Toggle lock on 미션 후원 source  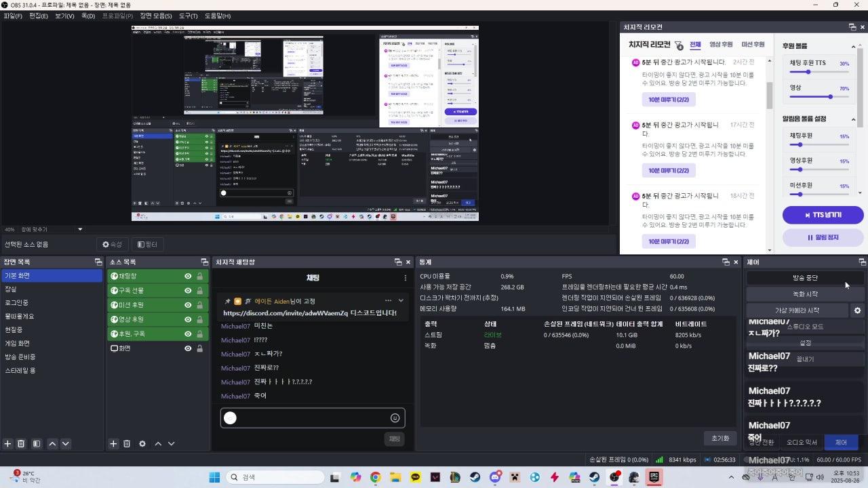coord(199,305)
